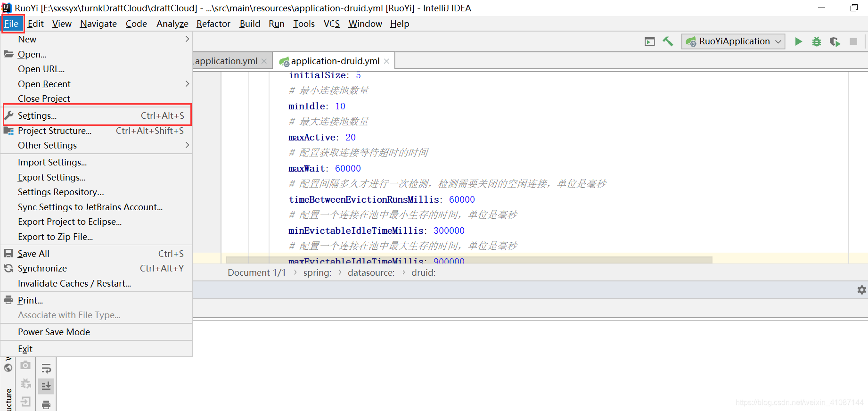Open the Build menu

point(250,24)
